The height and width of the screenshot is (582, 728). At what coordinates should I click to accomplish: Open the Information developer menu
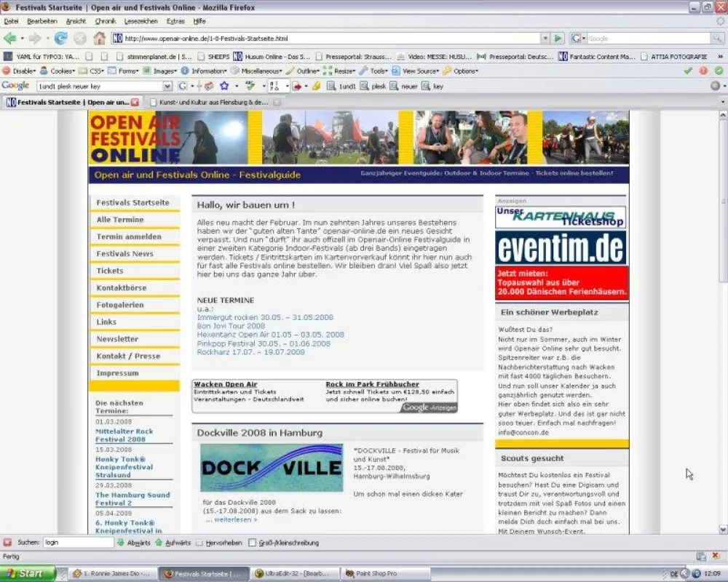point(205,71)
